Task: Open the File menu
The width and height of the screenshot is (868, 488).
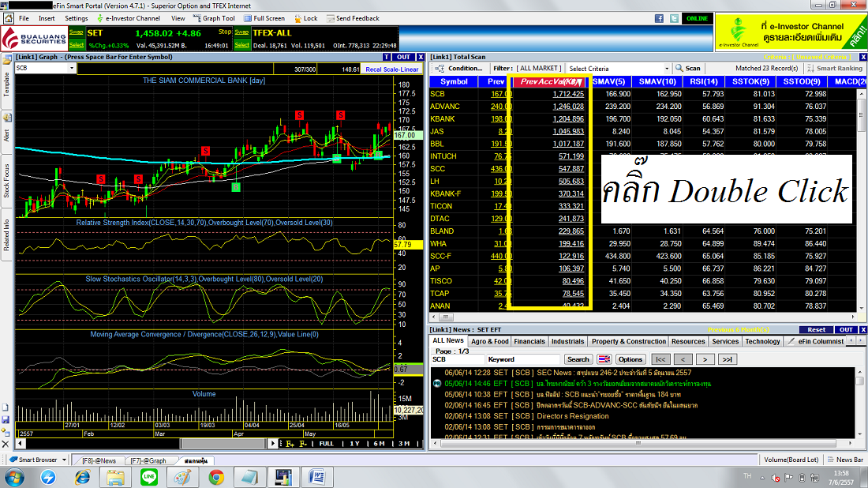Action: [x=24, y=18]
